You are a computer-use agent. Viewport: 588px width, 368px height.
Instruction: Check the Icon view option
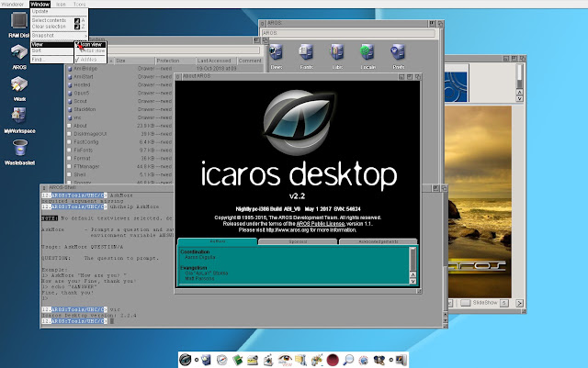pos(90,45)
